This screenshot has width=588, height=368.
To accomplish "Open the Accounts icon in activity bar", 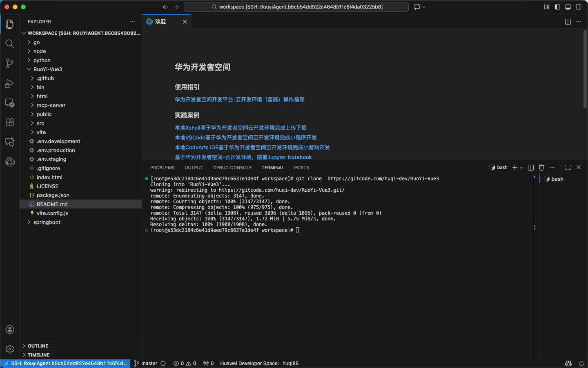I will tap(10, 330).
